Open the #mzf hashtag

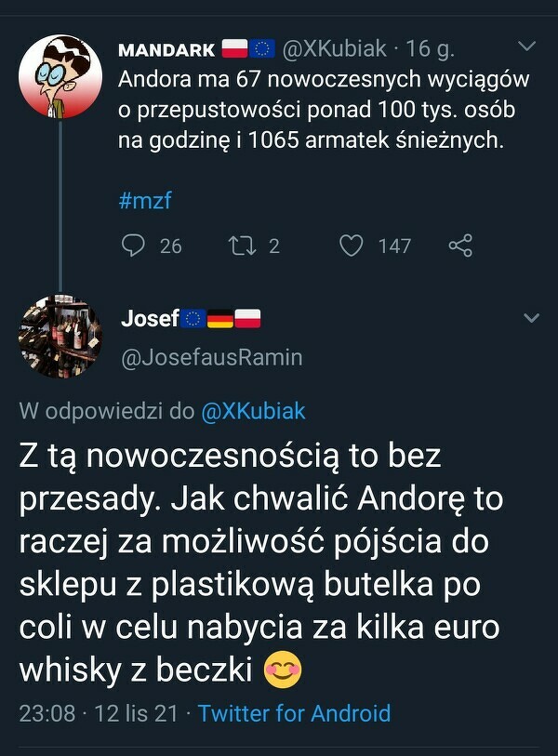(145, 200)
